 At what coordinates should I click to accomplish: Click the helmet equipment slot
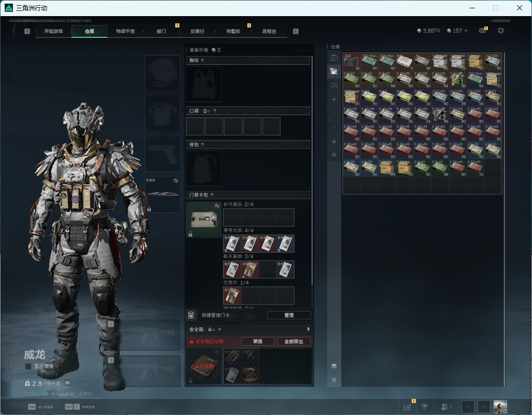162,73
